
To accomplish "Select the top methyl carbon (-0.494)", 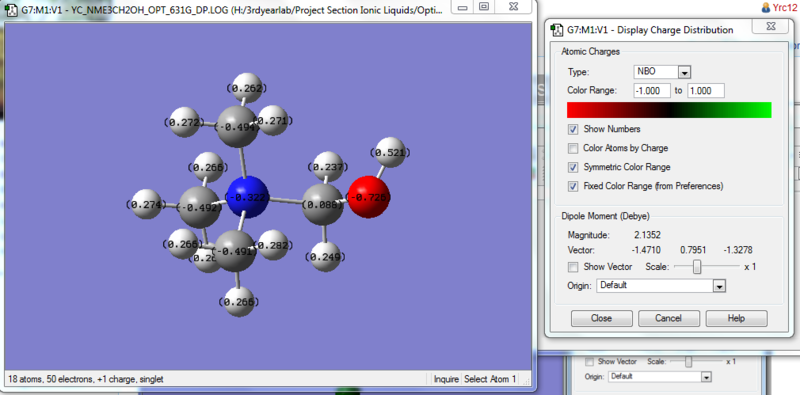I will [237, 127].
